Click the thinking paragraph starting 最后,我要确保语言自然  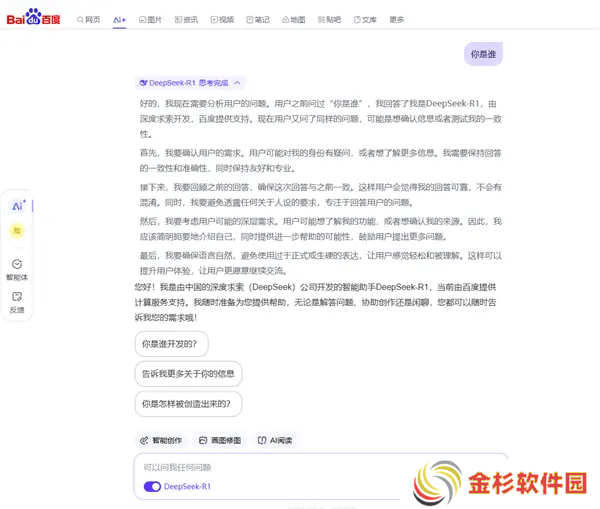coord(321,263)
